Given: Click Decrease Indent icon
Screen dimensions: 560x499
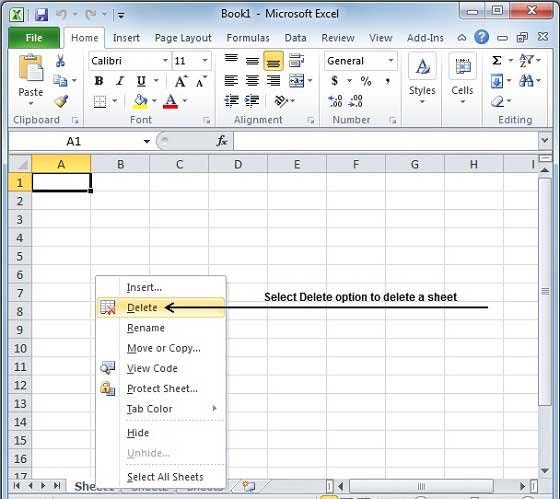Looking at the screenshot, I should pos(231,101).
